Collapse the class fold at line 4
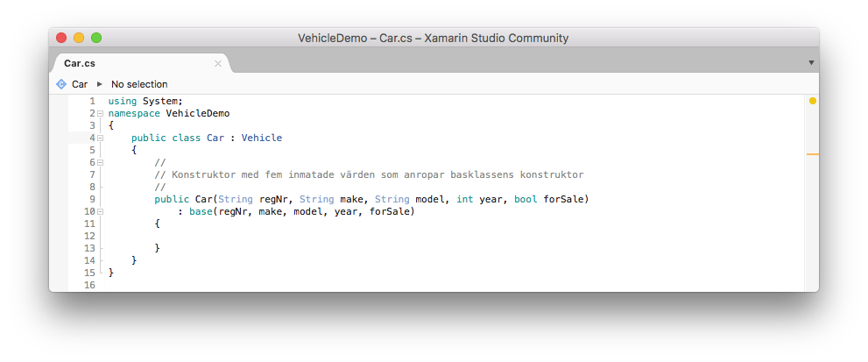868x362 pixels. point(100,138)
